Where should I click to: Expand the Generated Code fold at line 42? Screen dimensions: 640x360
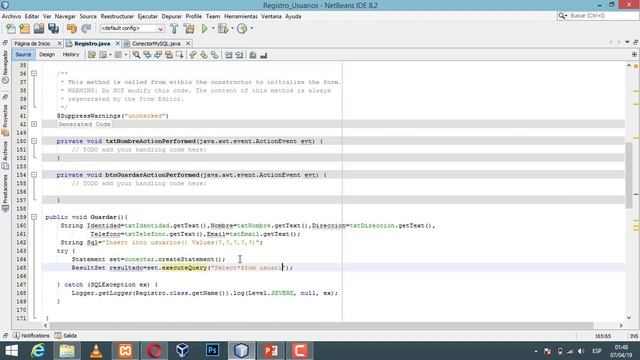click(34, 124)
